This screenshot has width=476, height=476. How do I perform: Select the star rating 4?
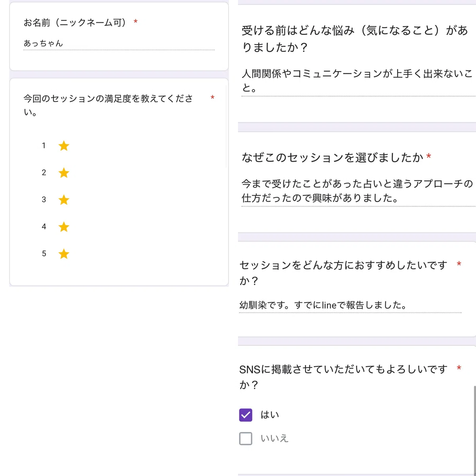[64, 227]
